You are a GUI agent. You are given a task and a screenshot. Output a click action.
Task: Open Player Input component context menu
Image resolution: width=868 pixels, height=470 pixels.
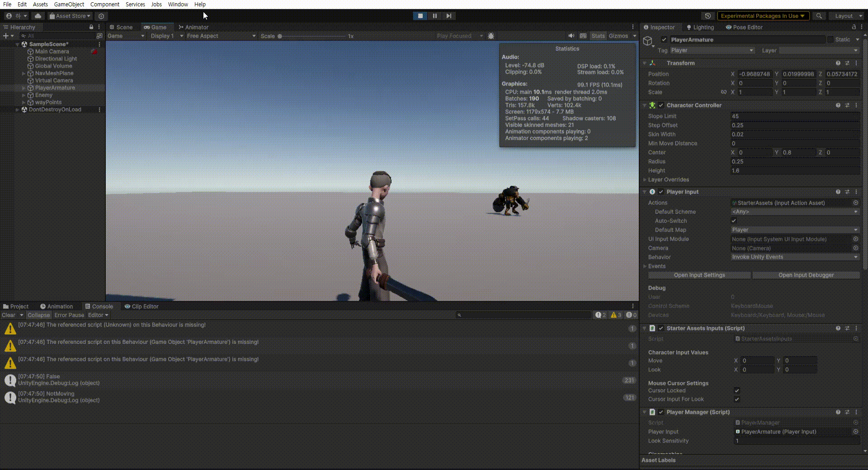856,192
